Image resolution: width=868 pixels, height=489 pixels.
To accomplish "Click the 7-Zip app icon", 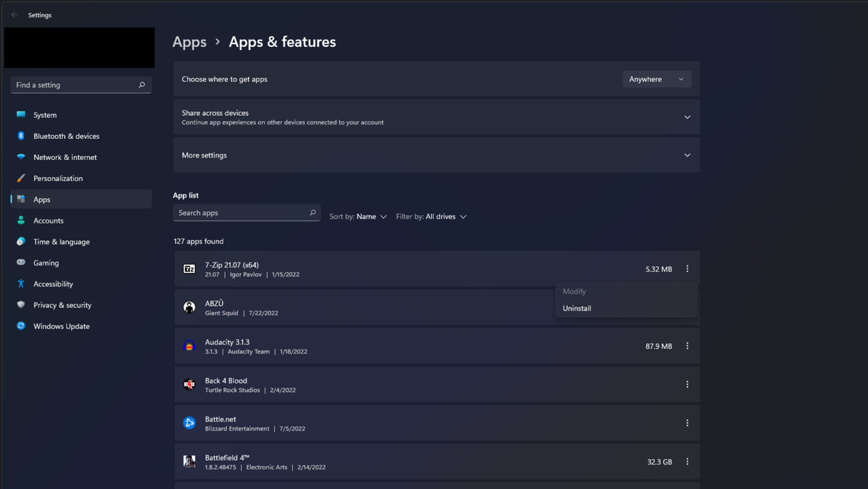I will 190,269.
